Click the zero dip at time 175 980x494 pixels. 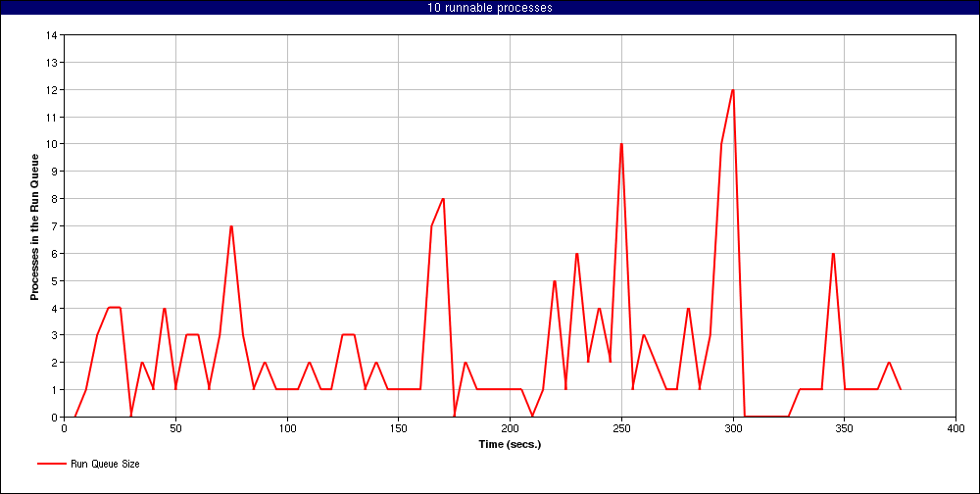455,417
